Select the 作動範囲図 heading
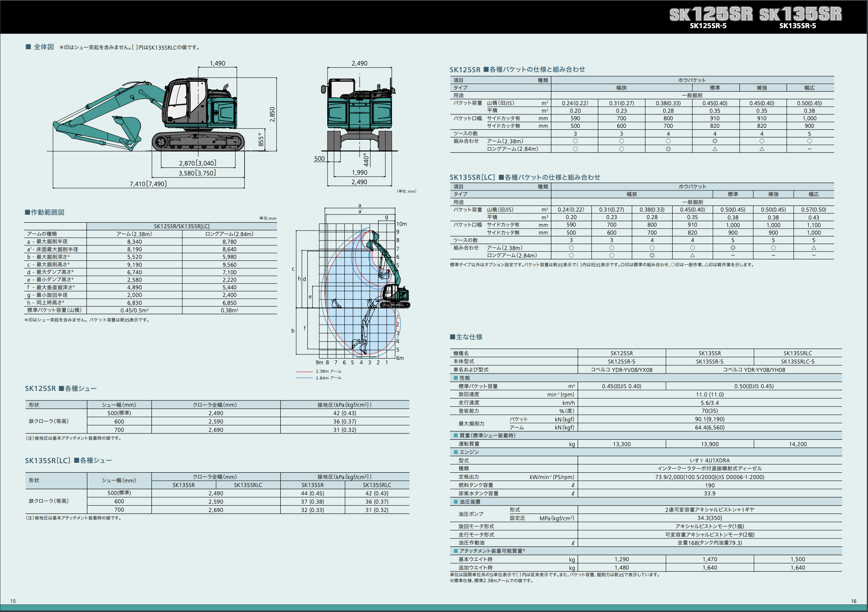 point(44,212)
